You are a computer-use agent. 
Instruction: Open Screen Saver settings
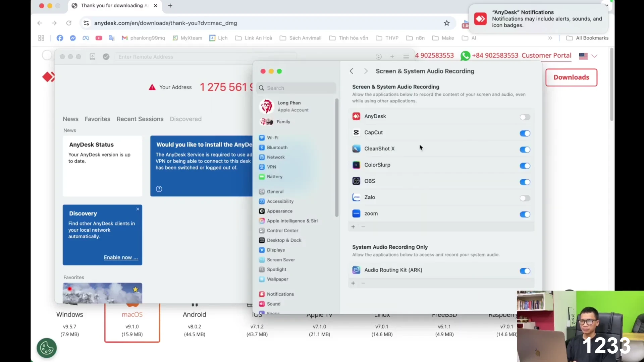coord(277,260)
